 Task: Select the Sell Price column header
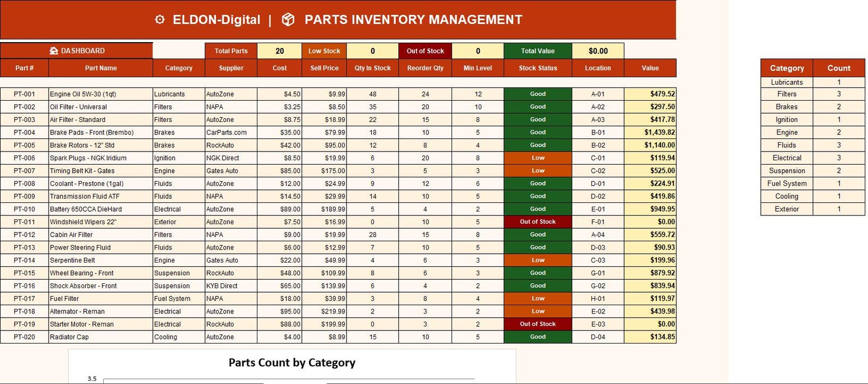point(324,68)
